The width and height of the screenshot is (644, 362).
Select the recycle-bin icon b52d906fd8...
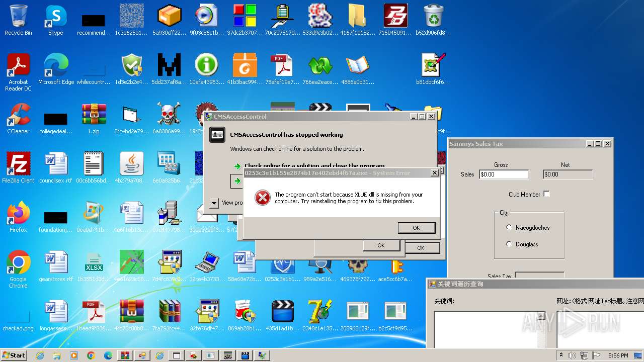[433, 20]
